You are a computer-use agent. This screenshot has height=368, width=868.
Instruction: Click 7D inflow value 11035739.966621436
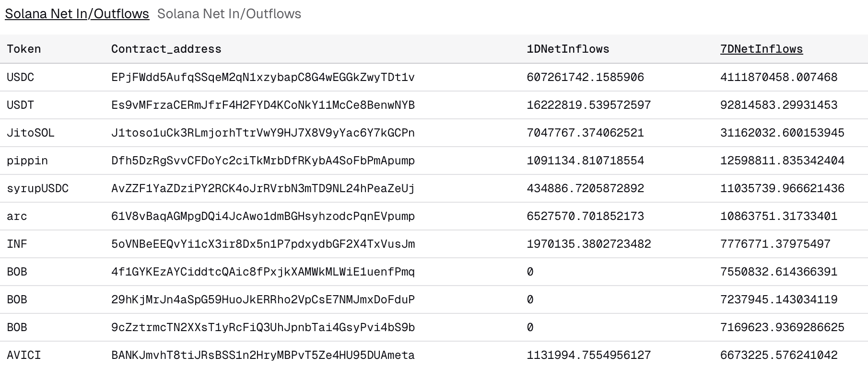pos(782,188)
